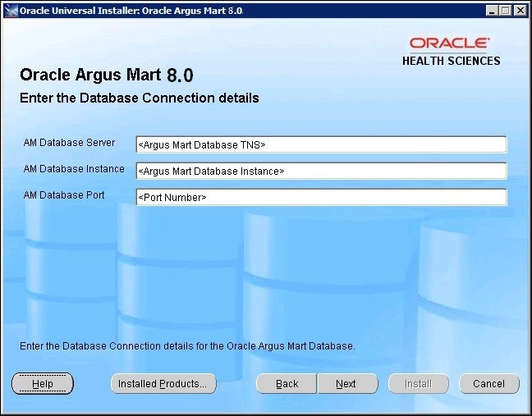Click 'Enter the Database Connection details' subtitle
Image resolution: width=532 pixels, height=416 pixels.
point(140,98)
